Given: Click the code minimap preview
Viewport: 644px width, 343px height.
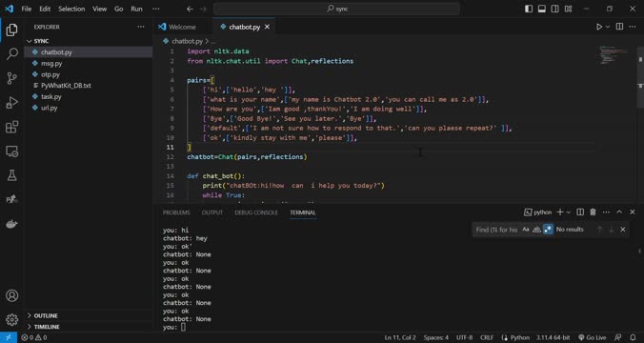Looking at the screenshot, I should point(614,55).
